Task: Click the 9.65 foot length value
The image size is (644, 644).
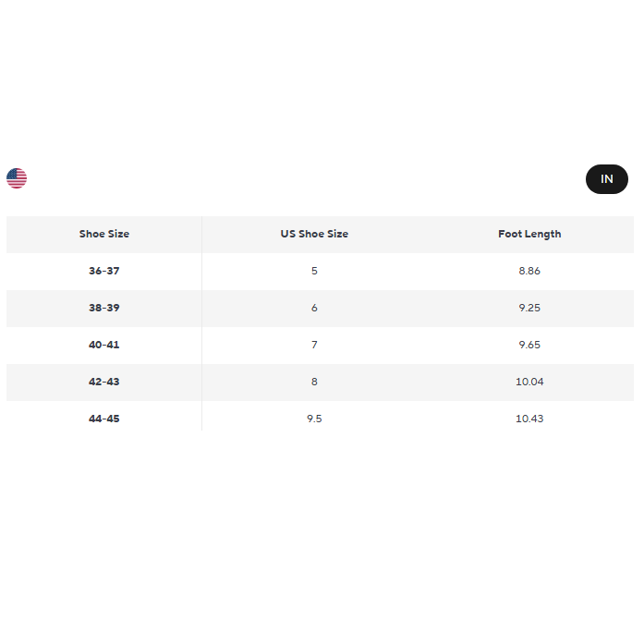Action: pos(529,345)
